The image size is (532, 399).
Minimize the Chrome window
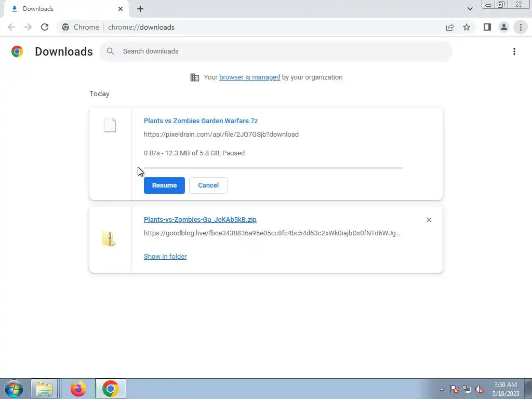point(488,5)
